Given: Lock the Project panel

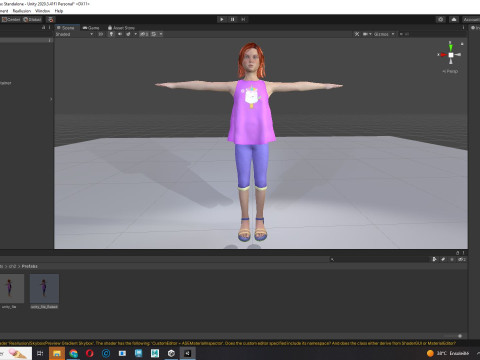Looking at the screenshot, I should (x=457, y=253).
